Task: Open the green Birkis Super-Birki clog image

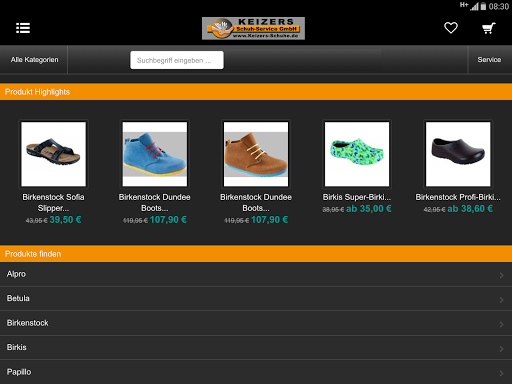Action: point(357,154)
